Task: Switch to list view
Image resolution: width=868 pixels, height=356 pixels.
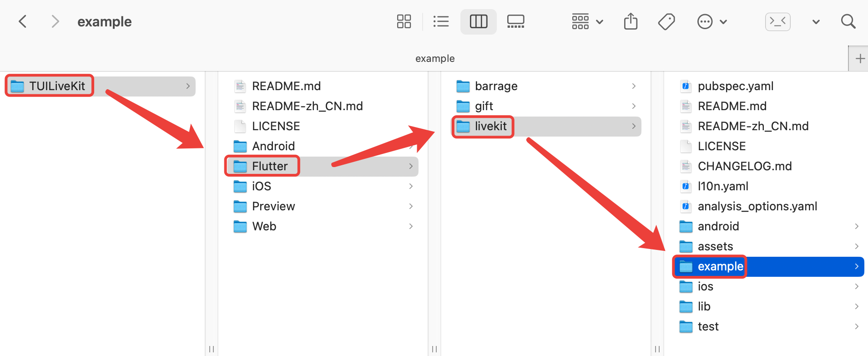Action: click(x=441, y=21)
